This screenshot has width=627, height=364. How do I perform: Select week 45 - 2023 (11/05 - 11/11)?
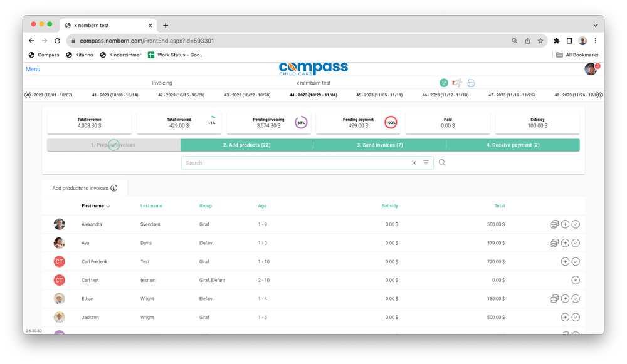pos(379,95)
